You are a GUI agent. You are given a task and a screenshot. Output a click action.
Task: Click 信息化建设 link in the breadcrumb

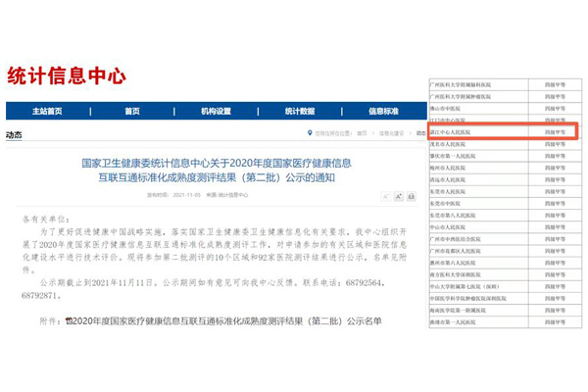tap(391, 133)
